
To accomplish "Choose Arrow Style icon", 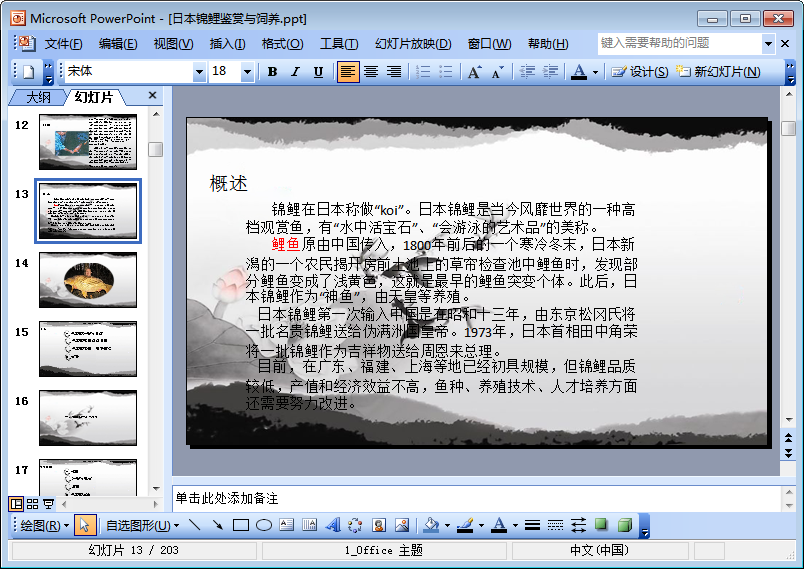I will [x=578, y=525].
